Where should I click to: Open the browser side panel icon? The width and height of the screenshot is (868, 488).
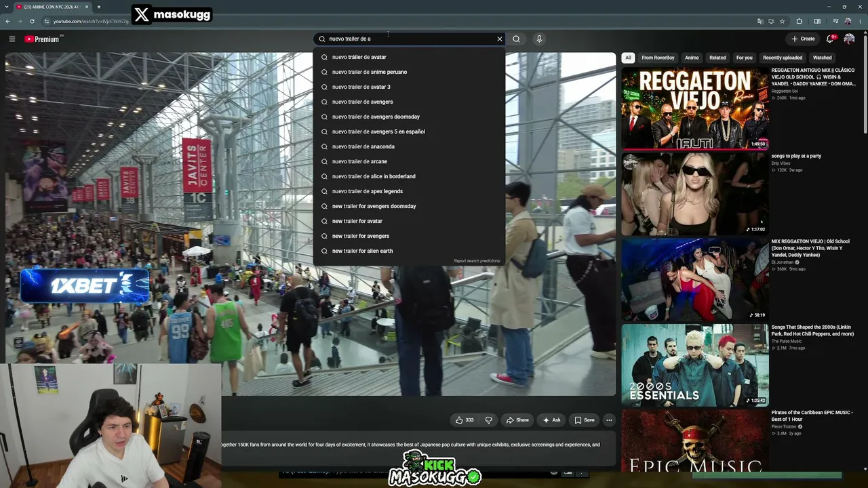(x=817, y=21)
